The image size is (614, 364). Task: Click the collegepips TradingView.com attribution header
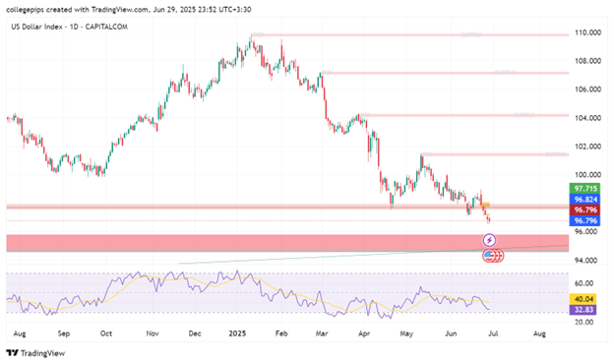tap(129, 10)
